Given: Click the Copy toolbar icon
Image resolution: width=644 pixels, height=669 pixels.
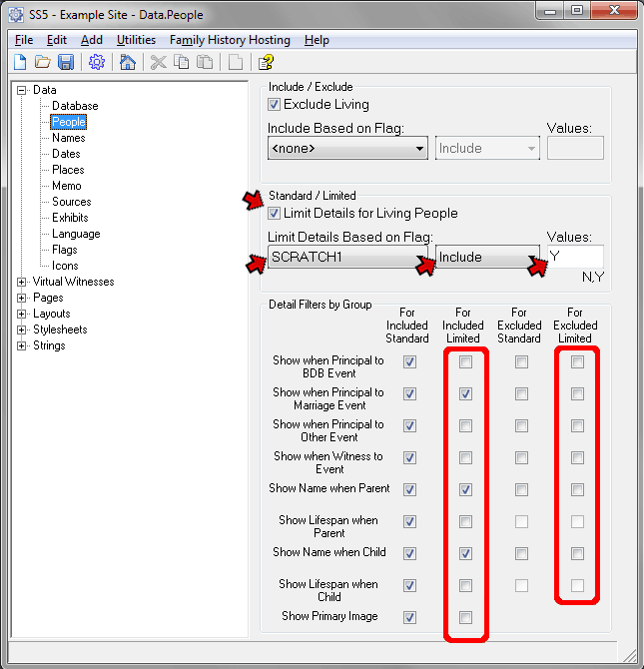Looking at the screenshot, I should pyautogui.click(x=181, y=62).
